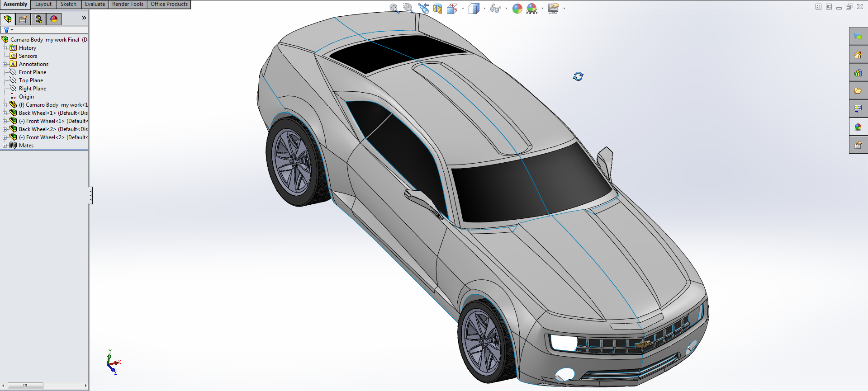Select the Mates label in tree
868x391 pixels.
[26, 146]
